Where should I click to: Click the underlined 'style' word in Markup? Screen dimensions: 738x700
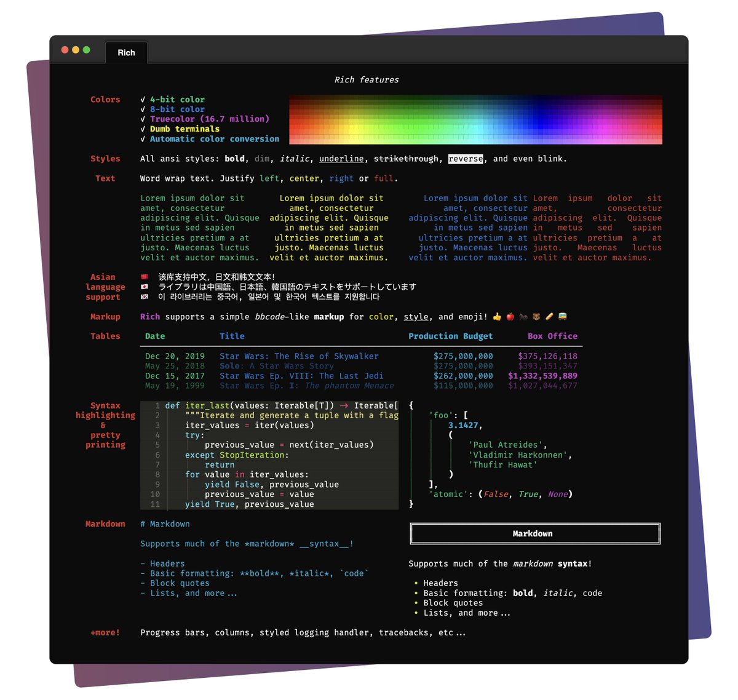416,317
